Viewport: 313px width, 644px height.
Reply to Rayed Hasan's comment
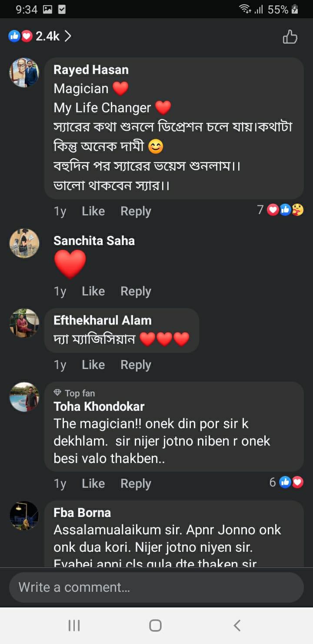136,211
